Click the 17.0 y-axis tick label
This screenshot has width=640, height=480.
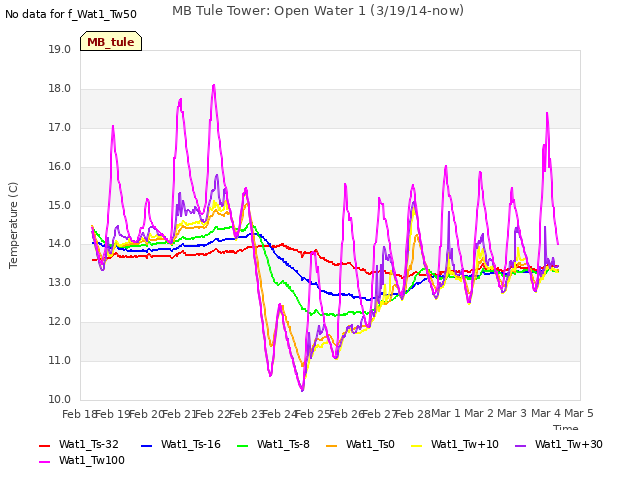pyautogui.click(x=60, y=127)
